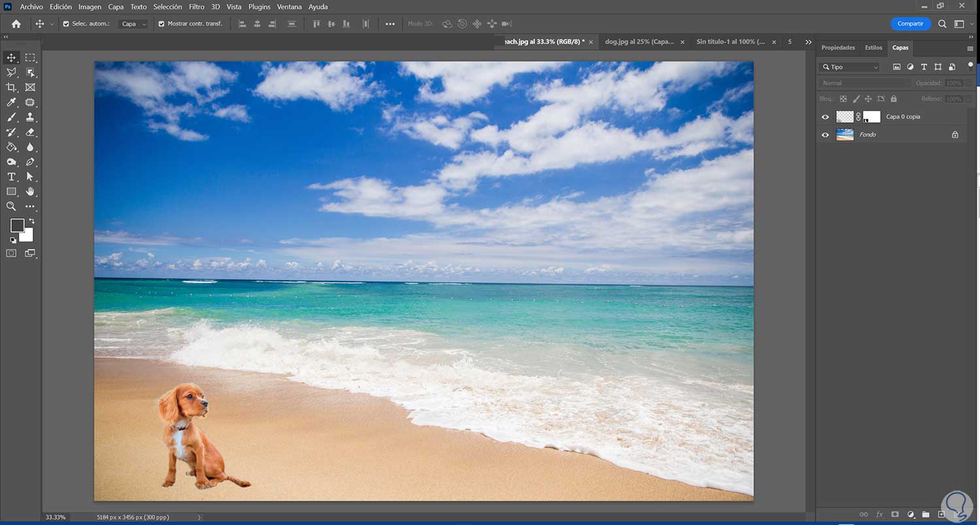Open the search magnifier beside Compartir
This screenshot has width=980, height=525.
tap(942, 24)
